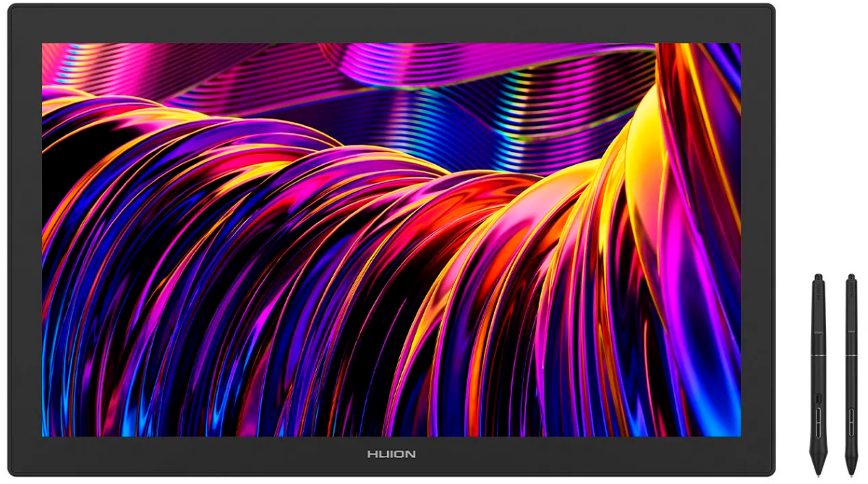Viewport: 868px width, 484px height.
Task: Tap the nib tip of the left pen
Action: (x=818, y=474)
